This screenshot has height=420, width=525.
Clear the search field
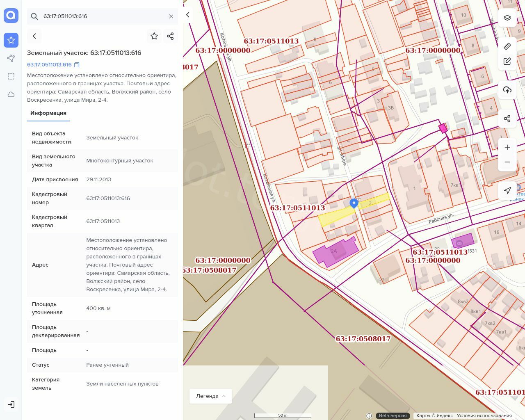coord(171,16)
